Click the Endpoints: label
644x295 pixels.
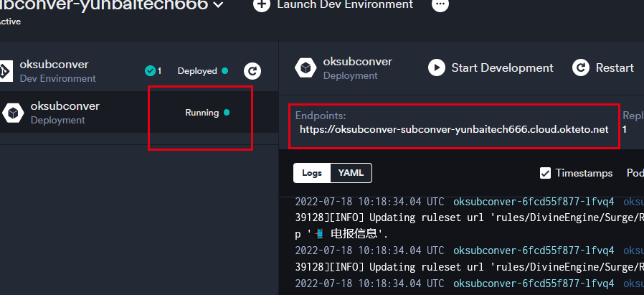coord(321,116)
